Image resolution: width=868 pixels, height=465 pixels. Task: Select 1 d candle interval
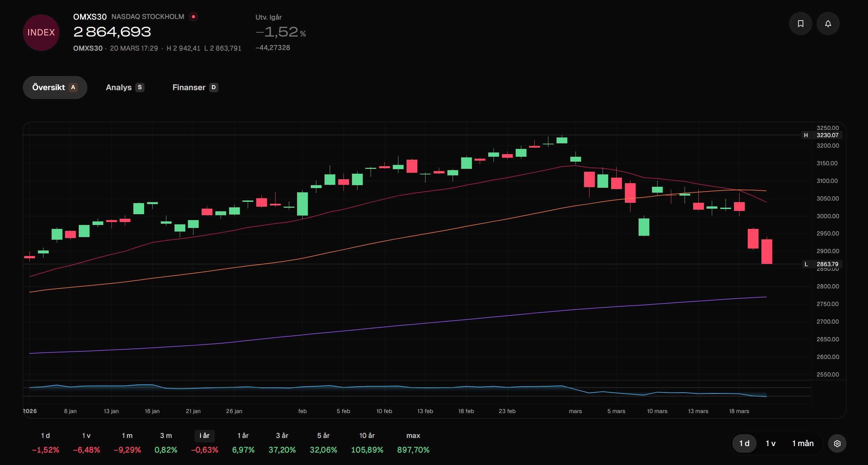744,443
